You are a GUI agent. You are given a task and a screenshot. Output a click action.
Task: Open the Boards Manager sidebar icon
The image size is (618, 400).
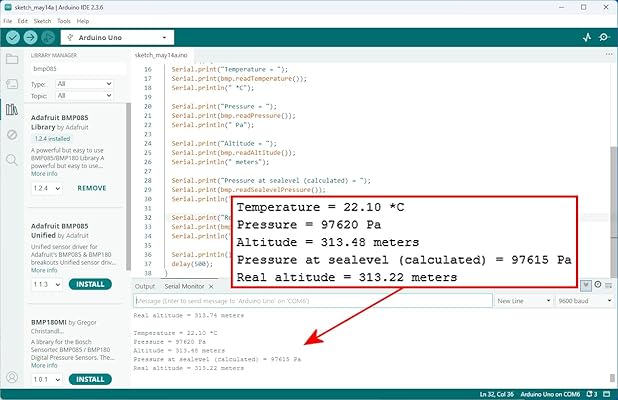click(x=12, y=84)
